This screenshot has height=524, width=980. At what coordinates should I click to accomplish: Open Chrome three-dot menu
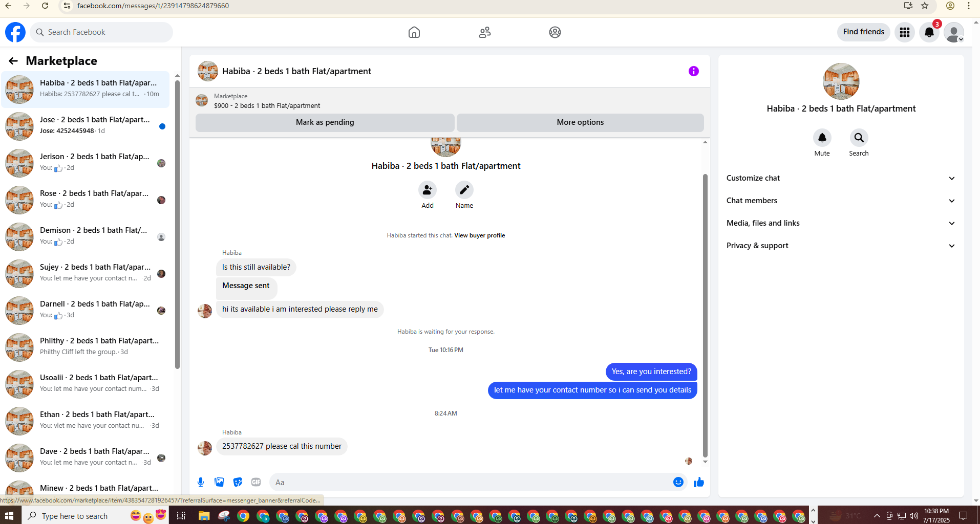[969, 6]
